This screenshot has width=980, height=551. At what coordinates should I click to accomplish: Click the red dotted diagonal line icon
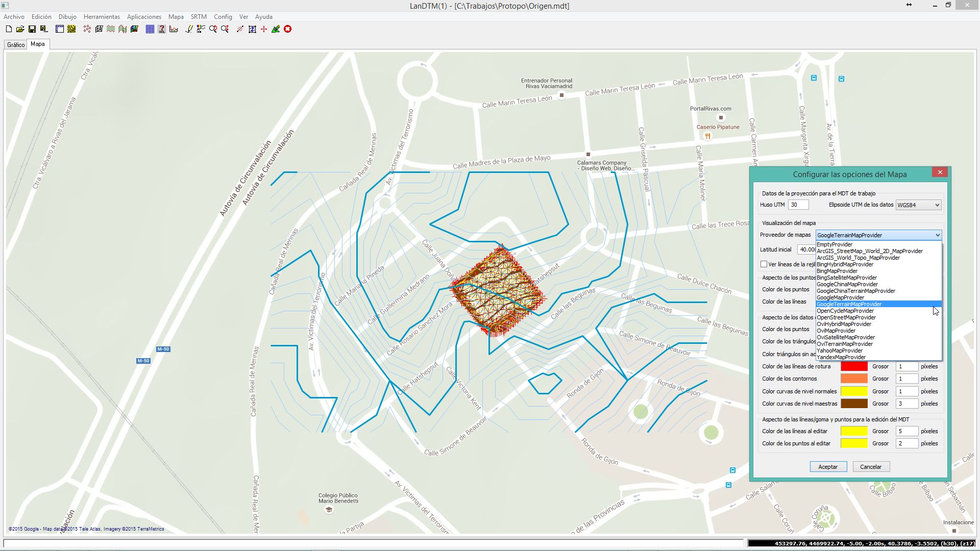240,29
